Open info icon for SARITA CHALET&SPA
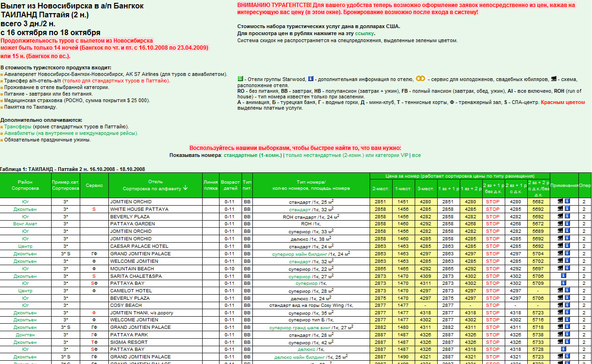The width and height of the screenshot is (592, 364). point(563,276)
